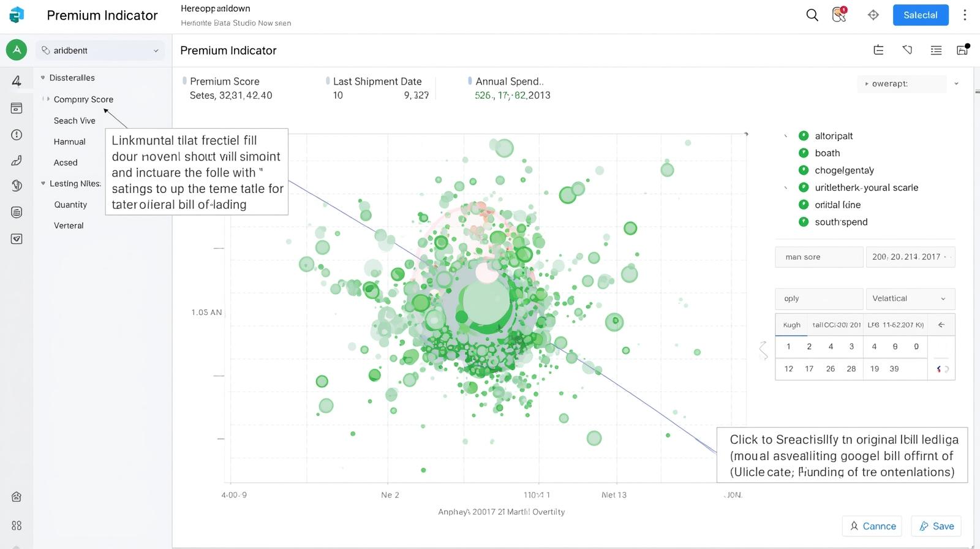
Task: Click the green avatar icon labeled A
Action: tap(17, 50)
